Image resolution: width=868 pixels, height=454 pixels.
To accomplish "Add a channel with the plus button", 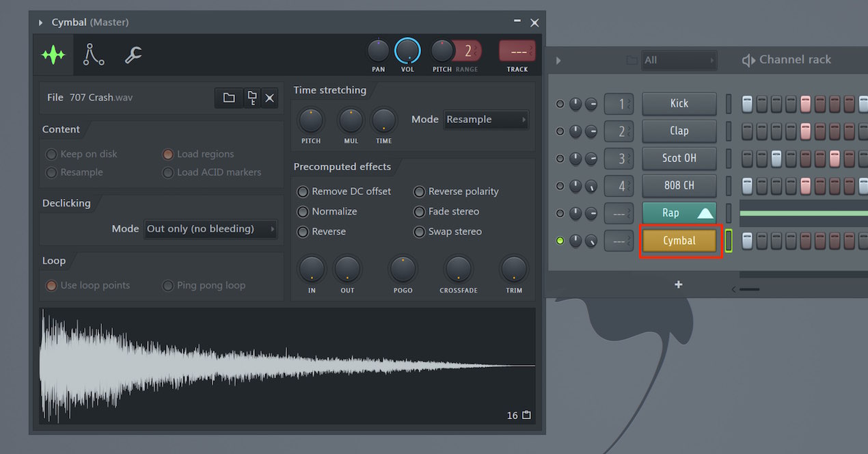I will 678,284.
